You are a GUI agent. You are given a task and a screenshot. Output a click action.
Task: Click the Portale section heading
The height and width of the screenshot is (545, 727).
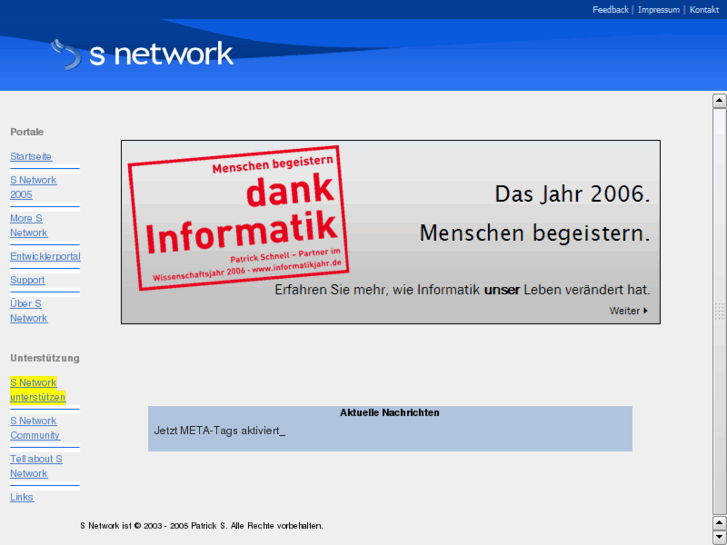(27, 132)
